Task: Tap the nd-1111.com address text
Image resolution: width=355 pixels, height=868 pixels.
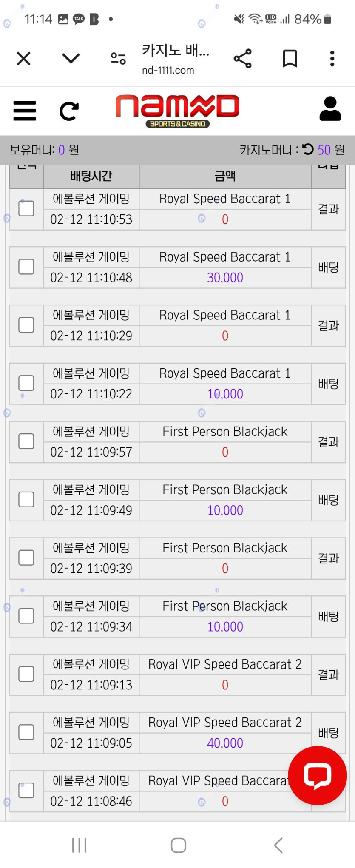Action: pos(168,70)
